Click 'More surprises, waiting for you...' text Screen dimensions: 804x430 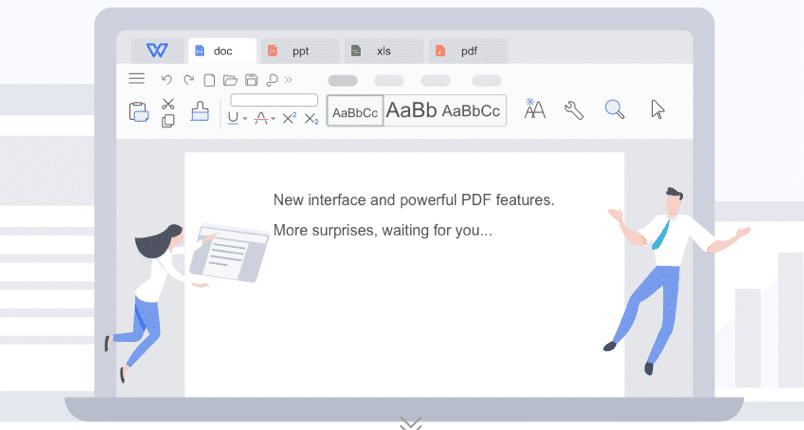coord(383,230)
